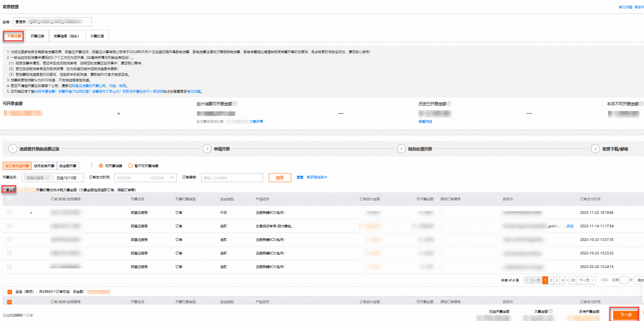644x321 pixels.
Task: Toggle checkbox for 升级 order row
Action: tap(9, 212)
